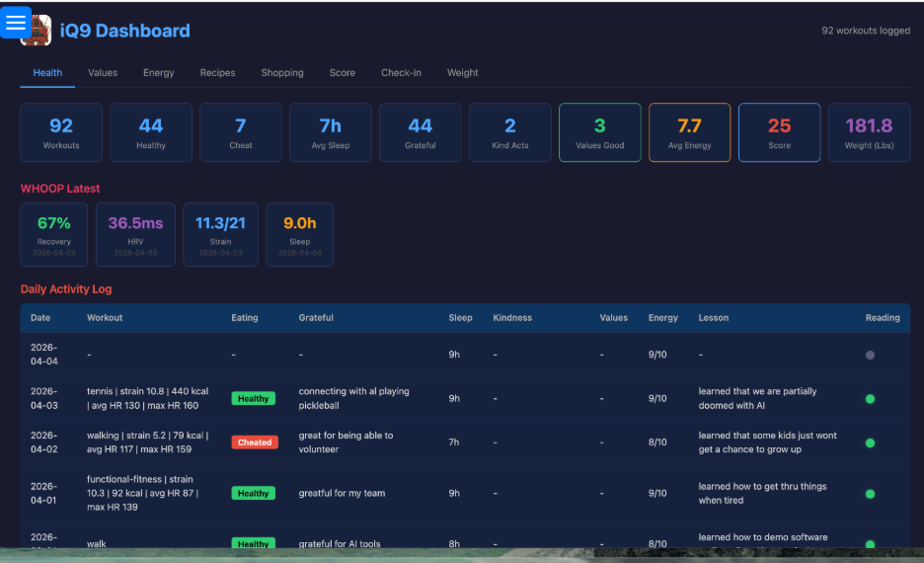Click the HRV 36.5ms card
The image size is (924, 563).
tap(135, 234)
